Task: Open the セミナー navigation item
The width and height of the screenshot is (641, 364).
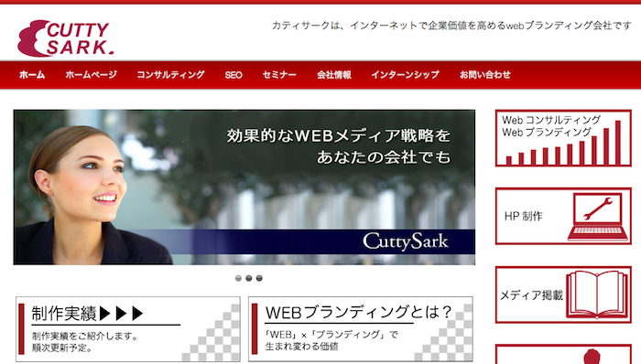Action: click(279, 75)
